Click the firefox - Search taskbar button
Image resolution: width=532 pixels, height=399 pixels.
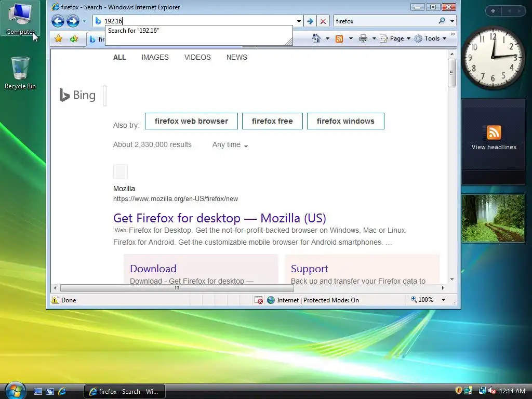tap(125, 392)
